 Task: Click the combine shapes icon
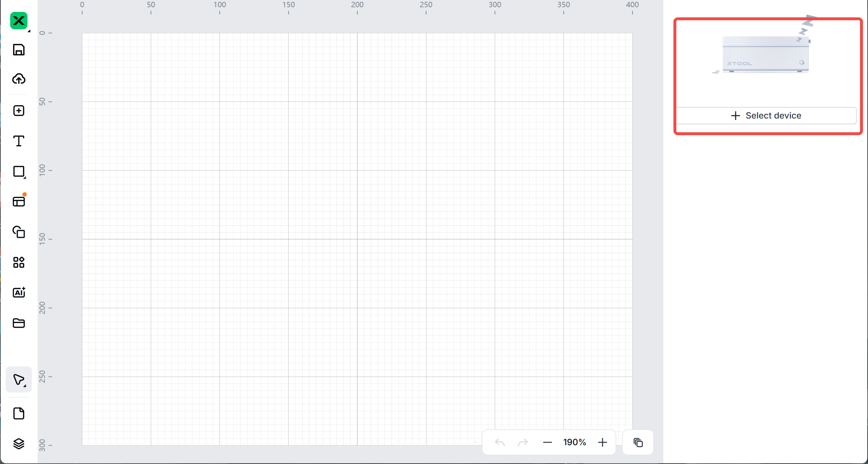[19, 232]
